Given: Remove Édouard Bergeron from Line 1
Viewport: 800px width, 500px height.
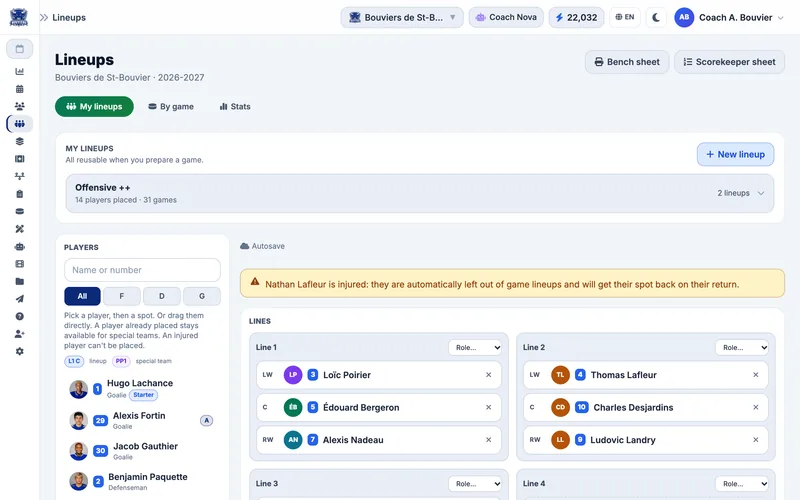Looking at the screenshot, I should (x=488, y=407).
